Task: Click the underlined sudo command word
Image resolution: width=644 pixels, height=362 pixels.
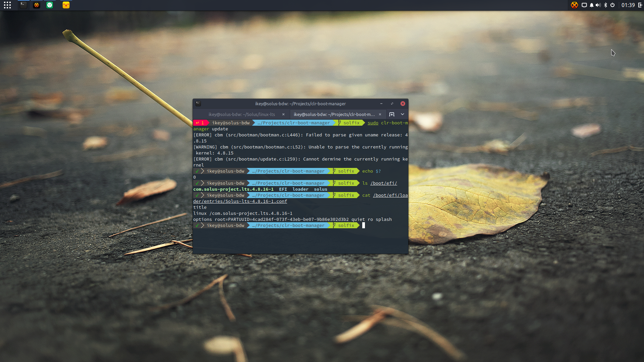Action: [x=373, y=123]
